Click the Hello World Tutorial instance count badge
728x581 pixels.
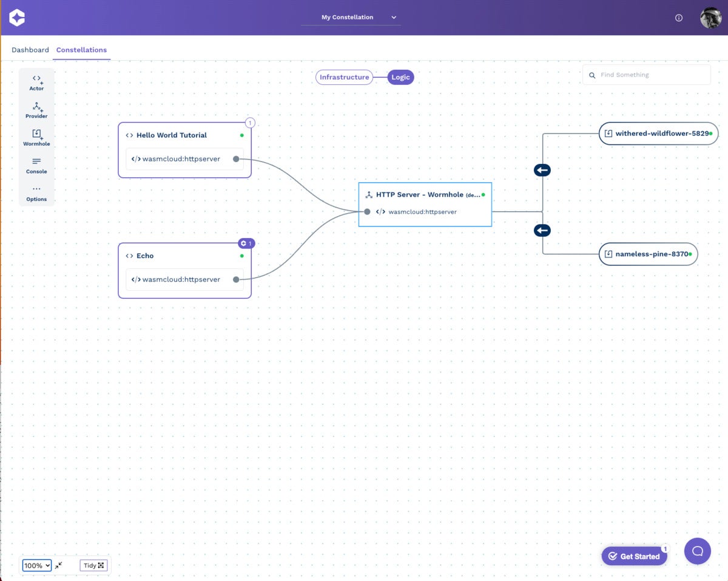click(250, 123)
